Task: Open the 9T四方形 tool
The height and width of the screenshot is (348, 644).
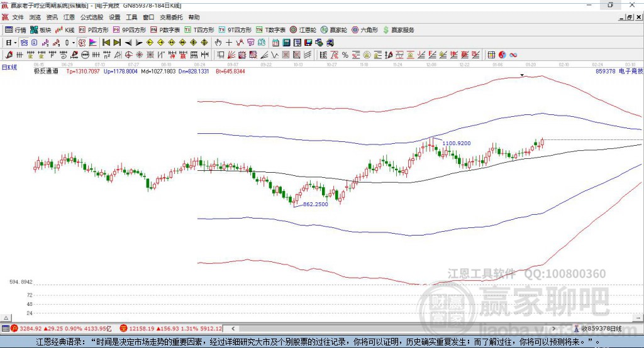Action: [235, 30]
